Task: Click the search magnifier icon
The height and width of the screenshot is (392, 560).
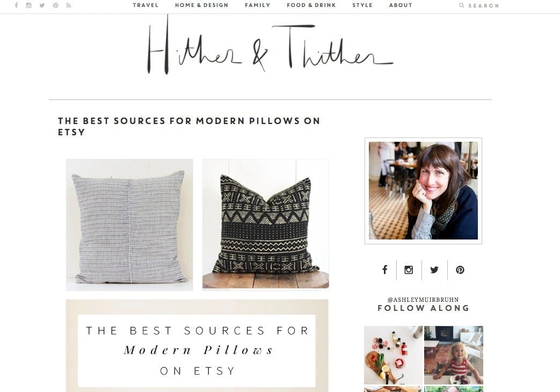Action: tap(461, 5)
